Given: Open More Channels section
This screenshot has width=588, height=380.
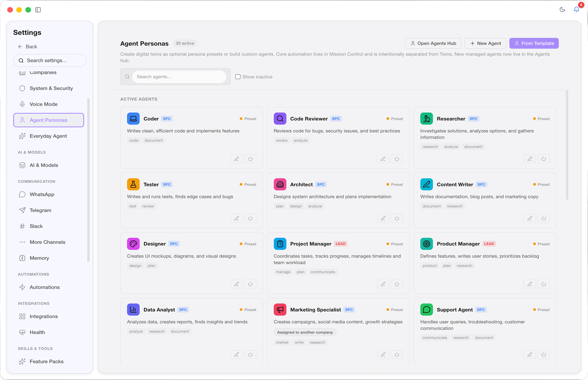Looking at the screenshot, I should (48, 242).
